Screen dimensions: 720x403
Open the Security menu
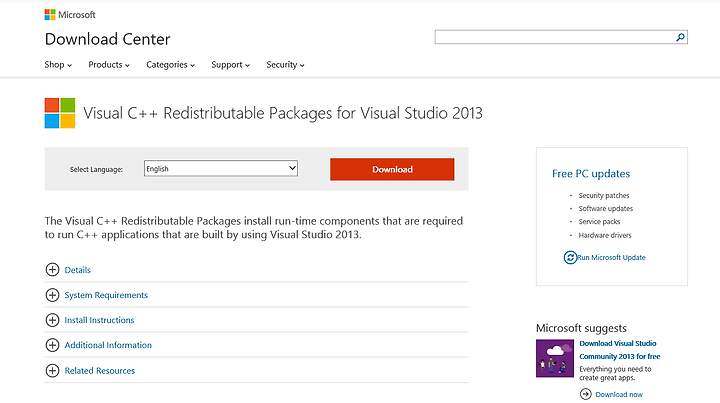click(285, 65)
